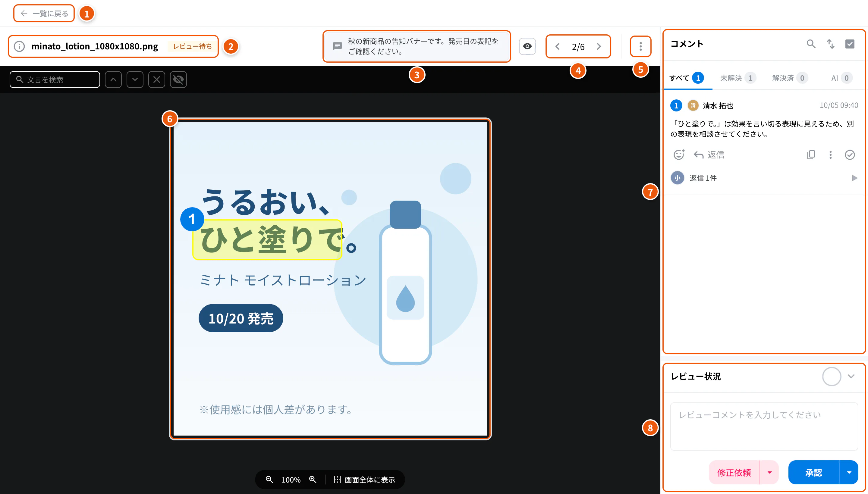Toggle the checkbox in the comment panel header
The height and width of the screenshot is (494, 868).
pos(850,44)
